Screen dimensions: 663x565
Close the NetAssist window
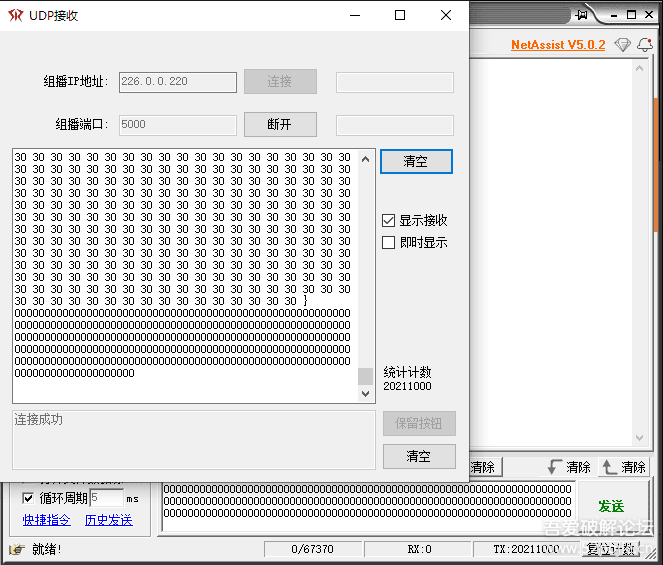coord(649,15)
